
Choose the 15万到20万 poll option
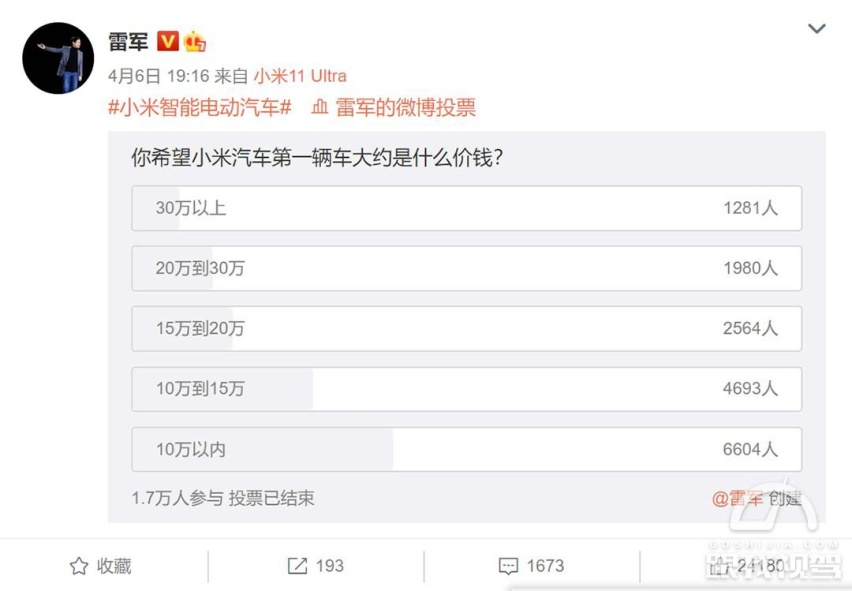(467, 329)
